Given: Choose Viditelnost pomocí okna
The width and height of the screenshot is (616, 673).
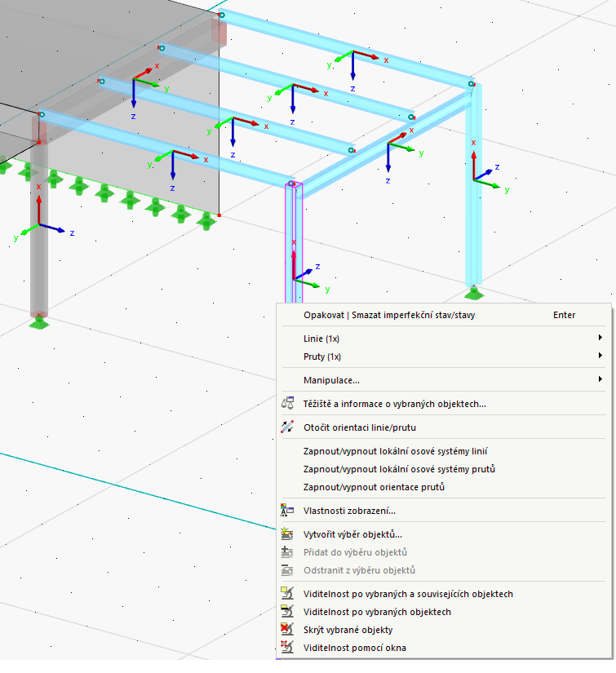Looking at the screenshot, I should pos(443,648).
